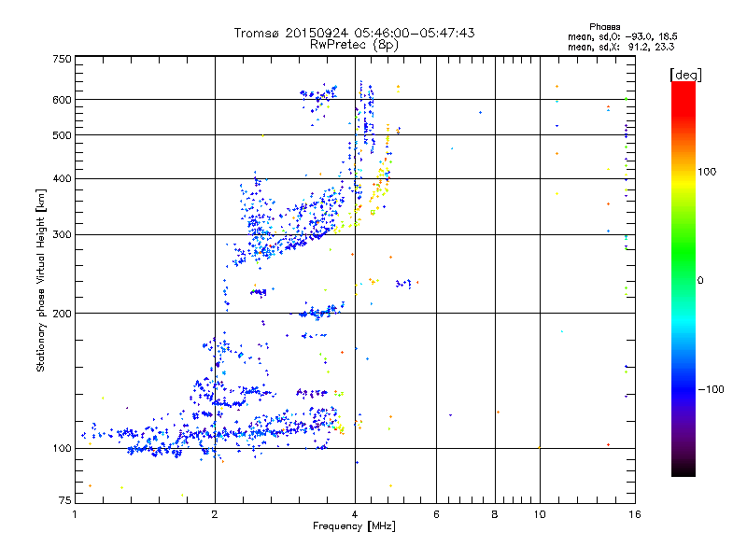Pick the black bottom of the colorbar
Screen dimensions: 747x560
pos(684,469)
